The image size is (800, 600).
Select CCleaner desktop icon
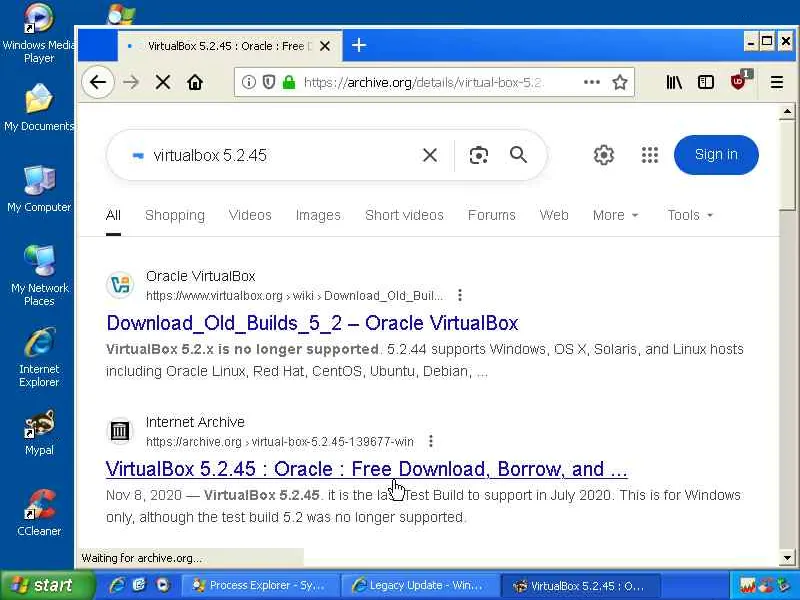(x=39, y=513)
